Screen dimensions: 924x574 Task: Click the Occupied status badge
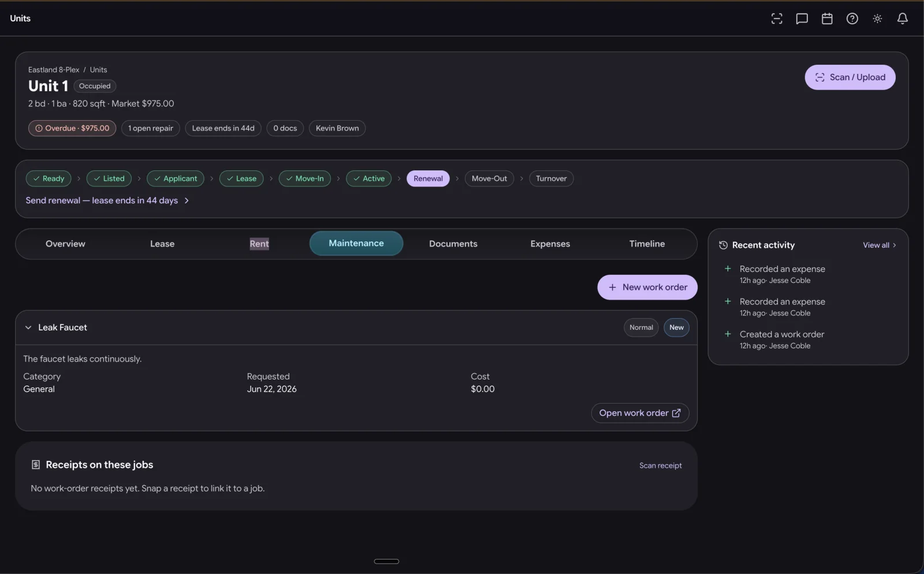coord(95,86)
